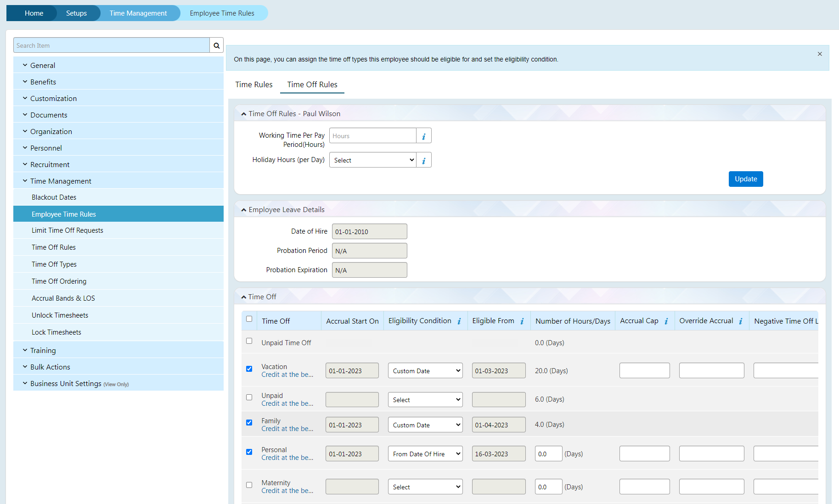
Task: Click the search magnifier icon
Action: tap(216, 45)
